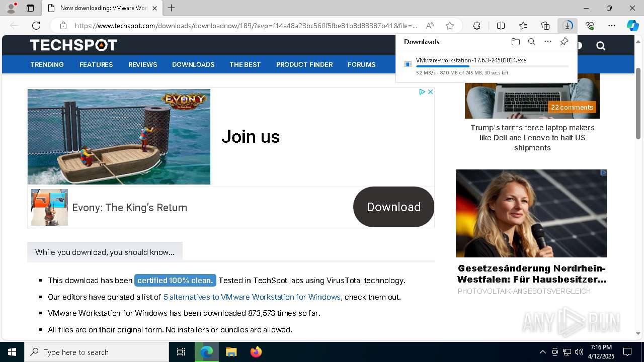Close the Evony ad with X
Viewport: 644px width, 362px height.
point(430,92)
